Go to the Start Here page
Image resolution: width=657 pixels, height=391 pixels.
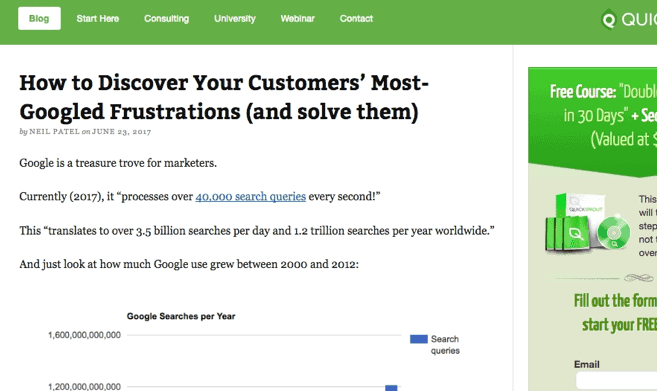pos(98,18)
